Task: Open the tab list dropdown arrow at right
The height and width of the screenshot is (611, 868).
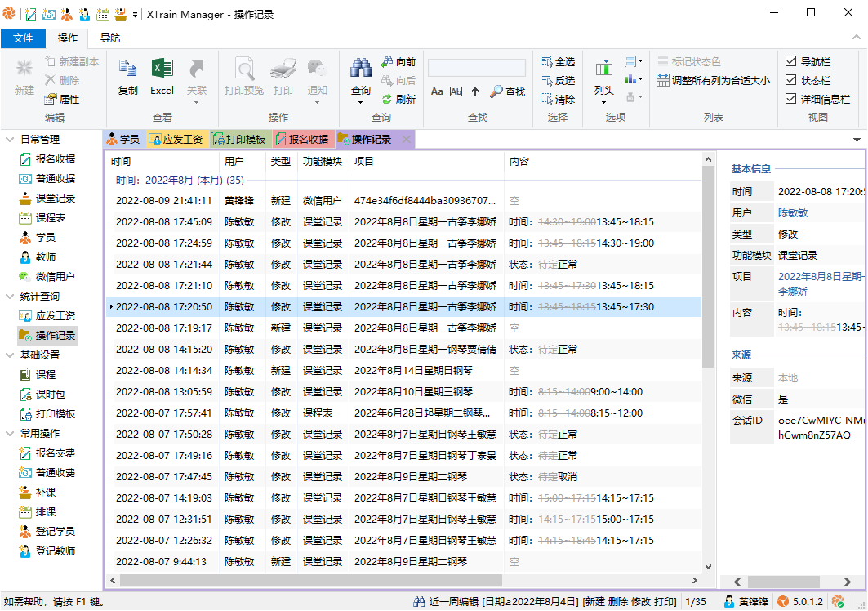Action: tap(857, 140)
